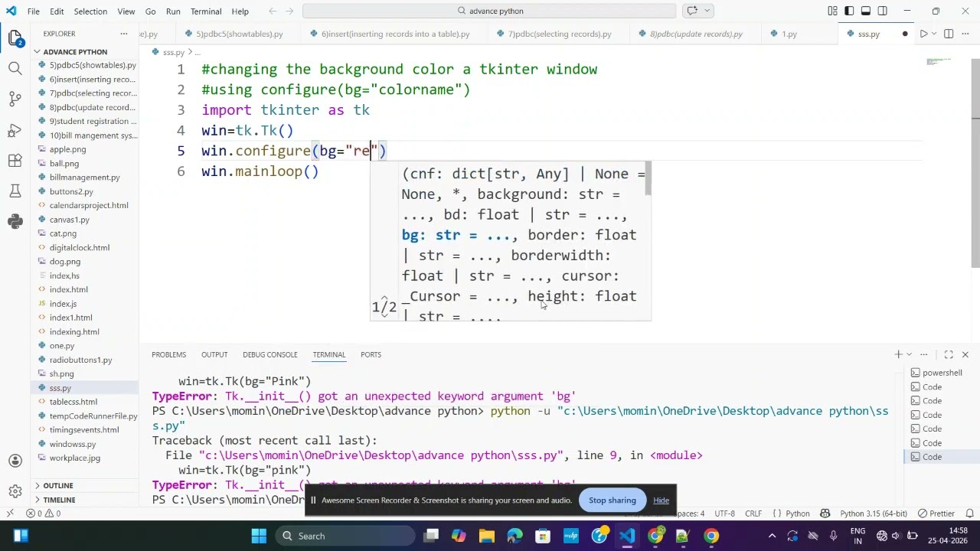
Task: Split the editor to the right
Action: pyautogui.click(x=949, y=34)
